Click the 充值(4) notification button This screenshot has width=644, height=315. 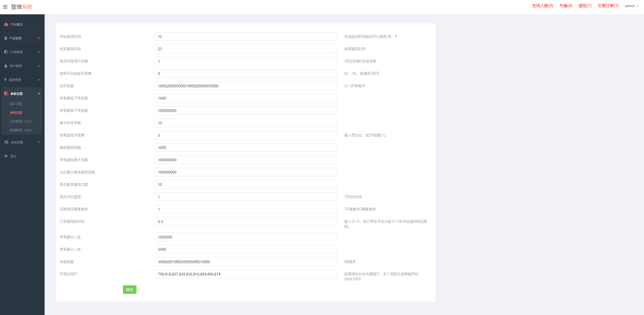566,6
